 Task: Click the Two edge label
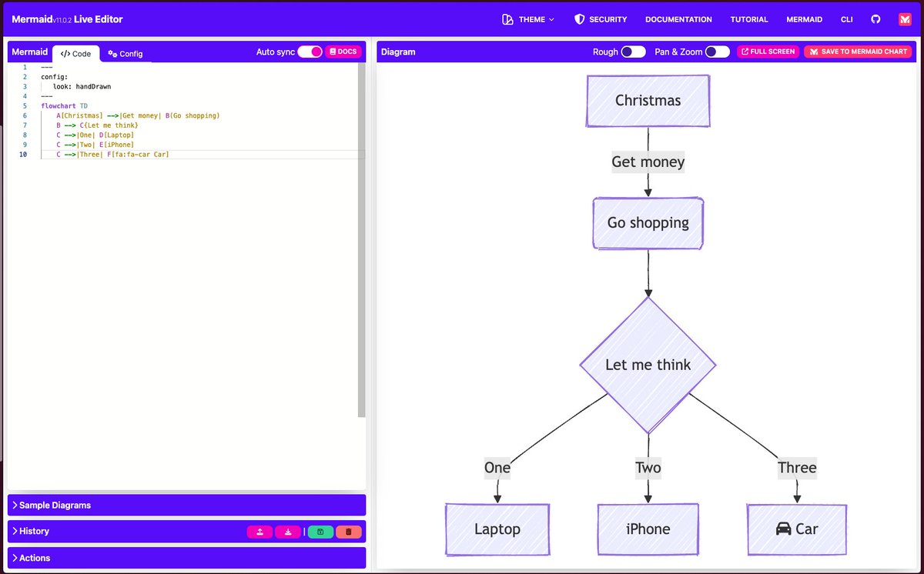[648, 468]
